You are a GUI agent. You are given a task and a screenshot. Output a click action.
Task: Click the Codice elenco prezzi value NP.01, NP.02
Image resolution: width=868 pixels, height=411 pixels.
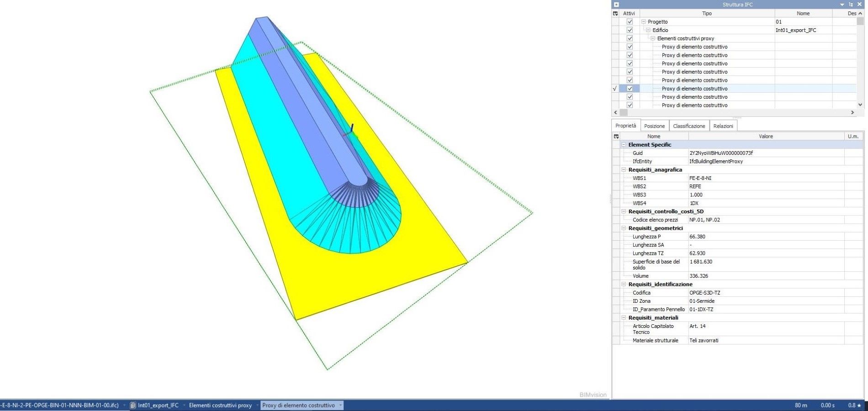click(x=704, y=220)
